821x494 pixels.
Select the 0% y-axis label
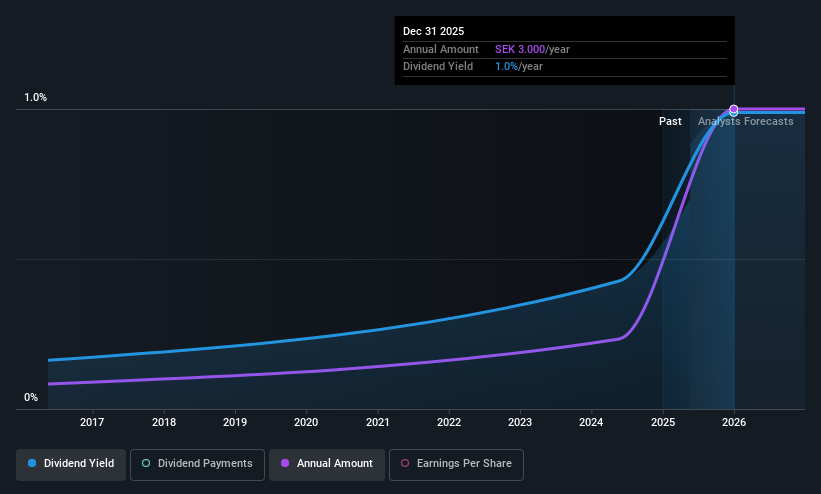31,398
